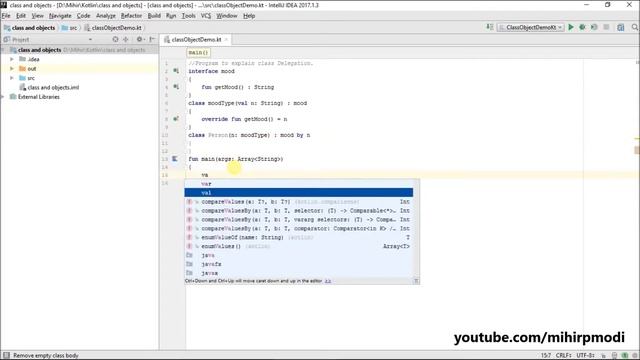Open the Help menu
The width and height of the screenshot is (640, 360).
coord(249,16)
